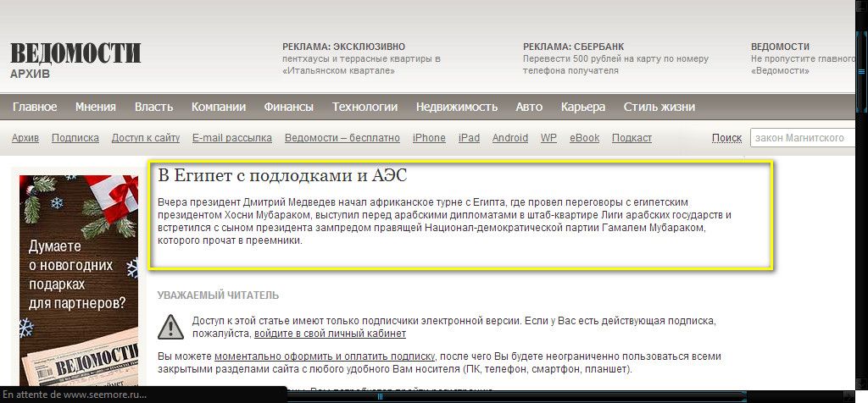Screen dimensions: 868x403
Task: Open the iPad app link
Action: [469, 138]
